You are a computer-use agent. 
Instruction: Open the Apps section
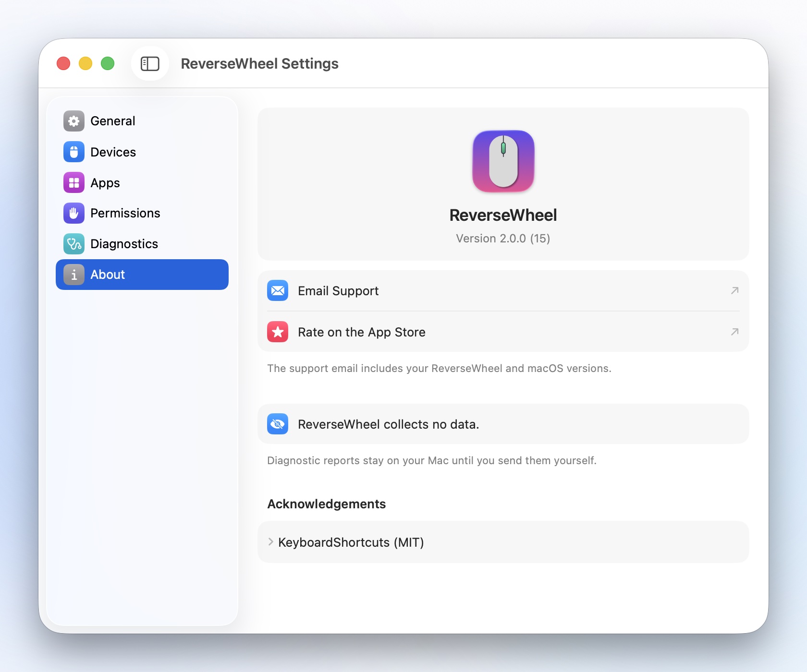pyautogui.click(x=142, y=182)
